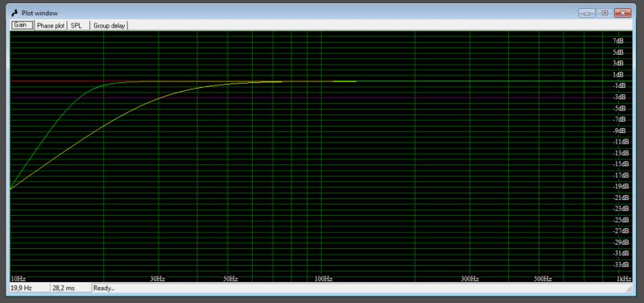This screenshot has width=644, height=303.
Task: Click the Plot window title icon
Action: click(x=14, y=13)
